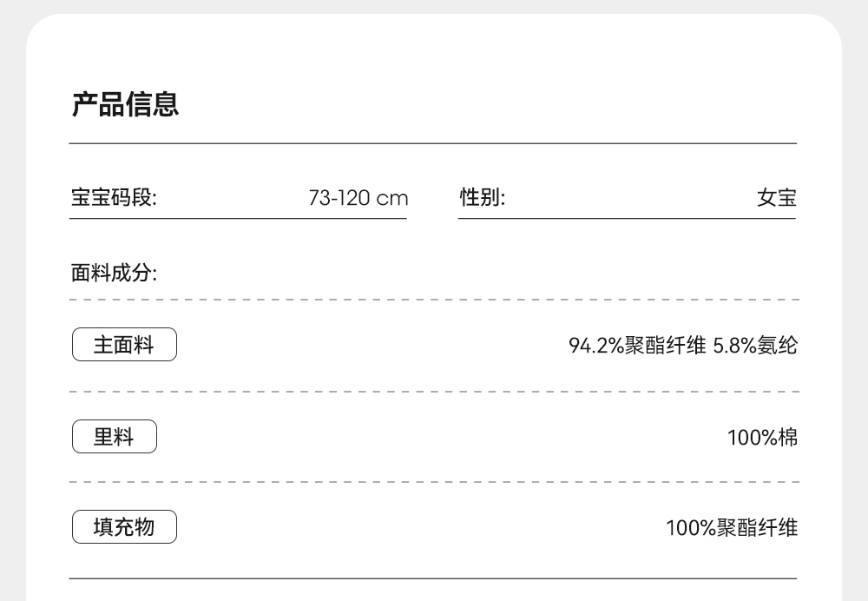Select the 5.8%氨纶 composition text

click(755, 346)
